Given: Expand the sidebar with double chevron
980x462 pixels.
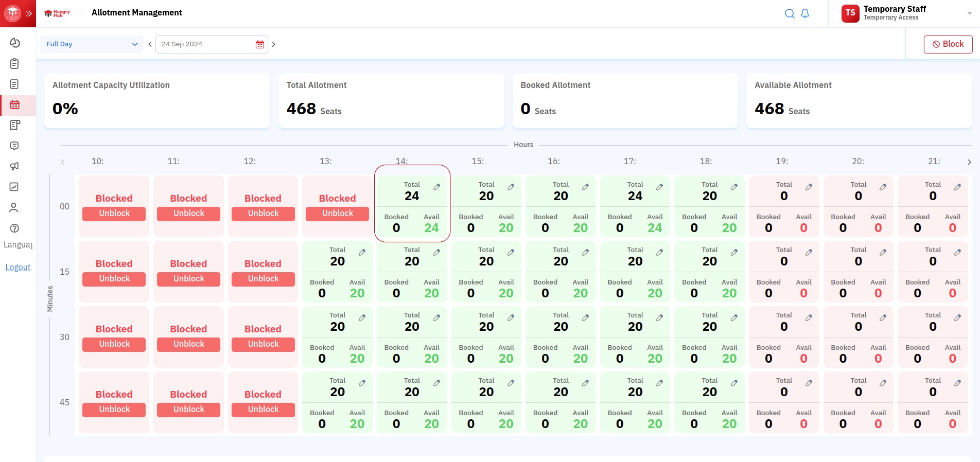Looking at the screenshot, I should pos(29,13).
